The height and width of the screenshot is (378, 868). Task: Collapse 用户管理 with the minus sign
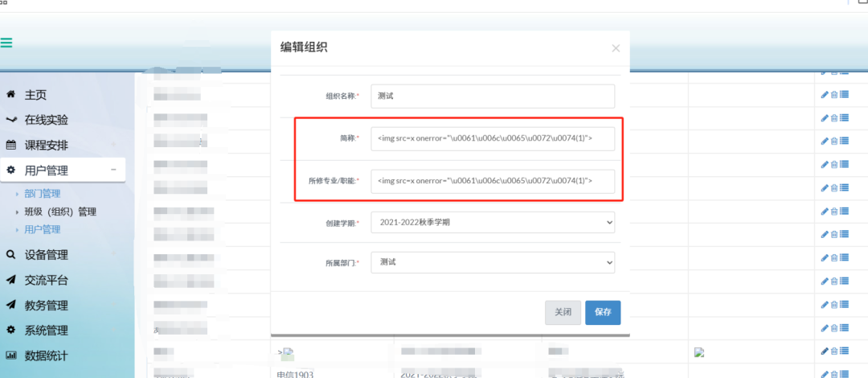click(x=113, y=170)
